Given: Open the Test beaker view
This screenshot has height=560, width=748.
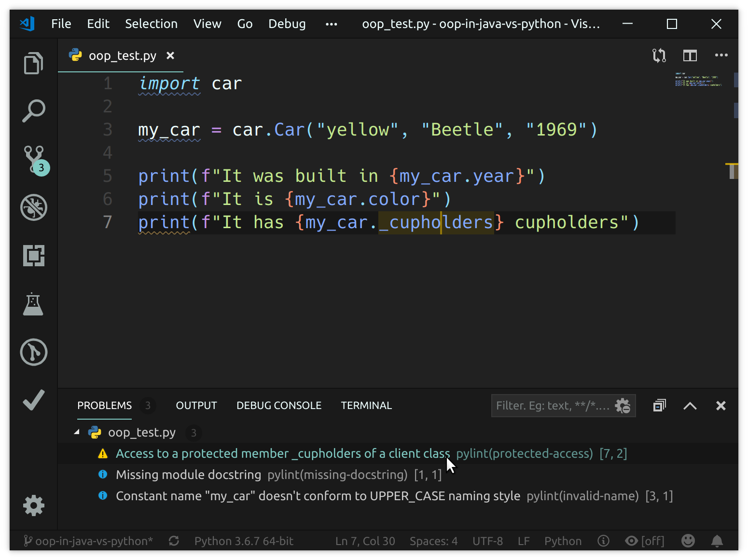Looking at the screenshot, I should point(33,304).
